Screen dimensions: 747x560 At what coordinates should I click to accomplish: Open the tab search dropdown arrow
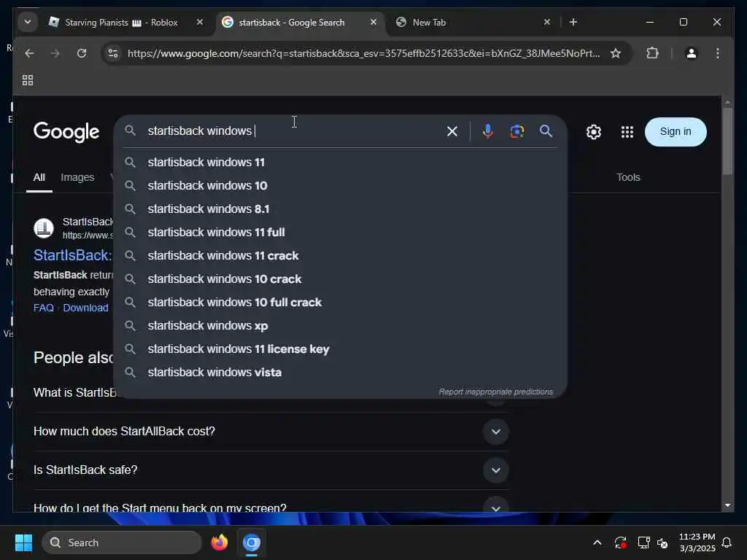tap(28, 22)
